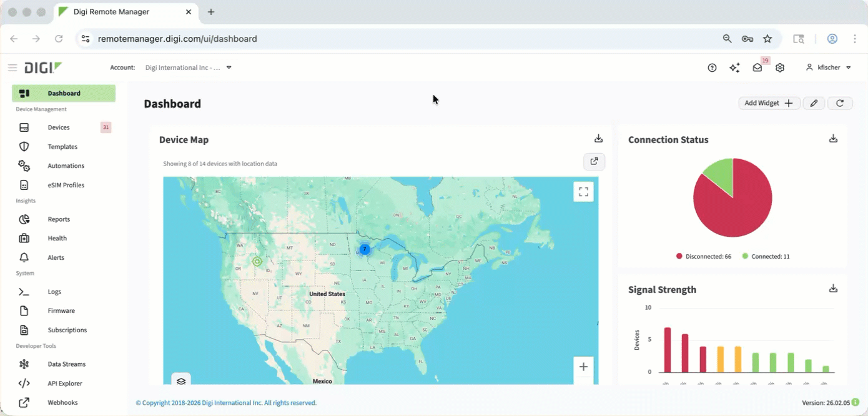Download the Device Map widget data
Viewport: 868px width, 416px height.
click(x=598, y=139)
